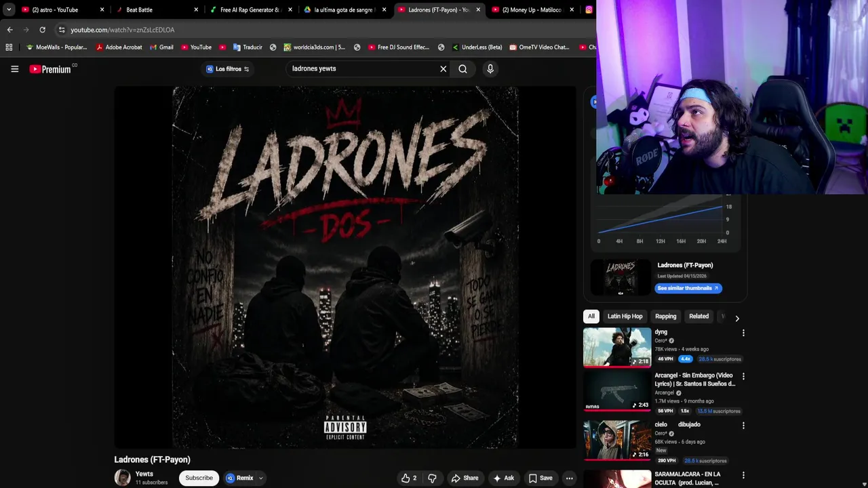Open Los filtros filter options

(228, 68)
